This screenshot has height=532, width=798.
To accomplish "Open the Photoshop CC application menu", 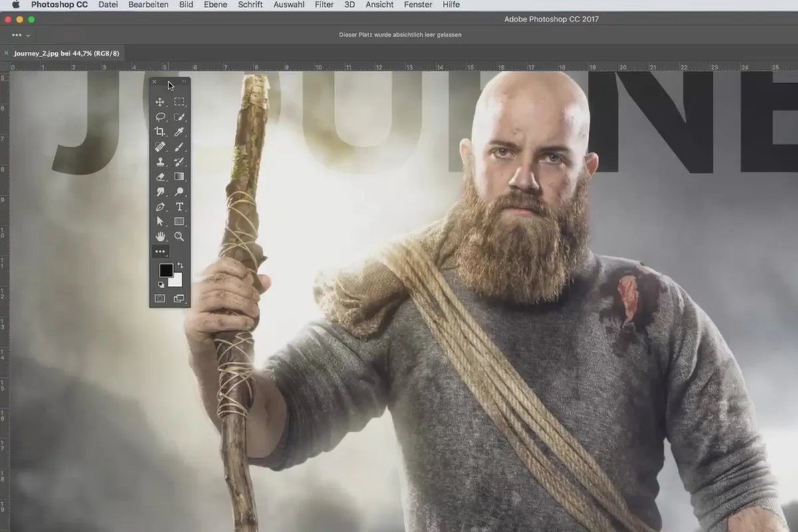I will click(x=59, y=5).
